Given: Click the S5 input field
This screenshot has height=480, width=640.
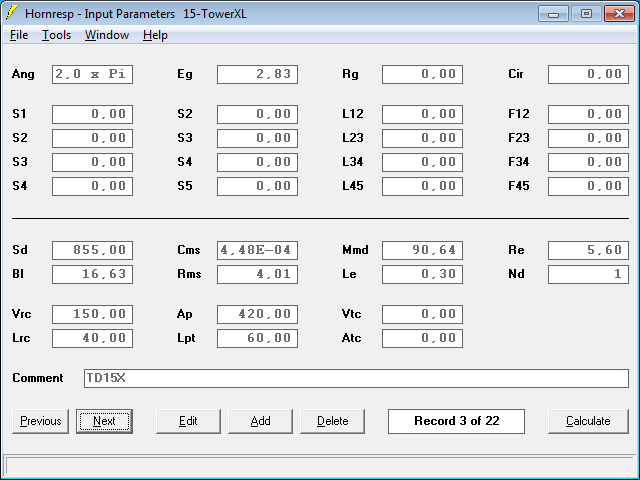Looking at the screenshot, I should 258,186.
